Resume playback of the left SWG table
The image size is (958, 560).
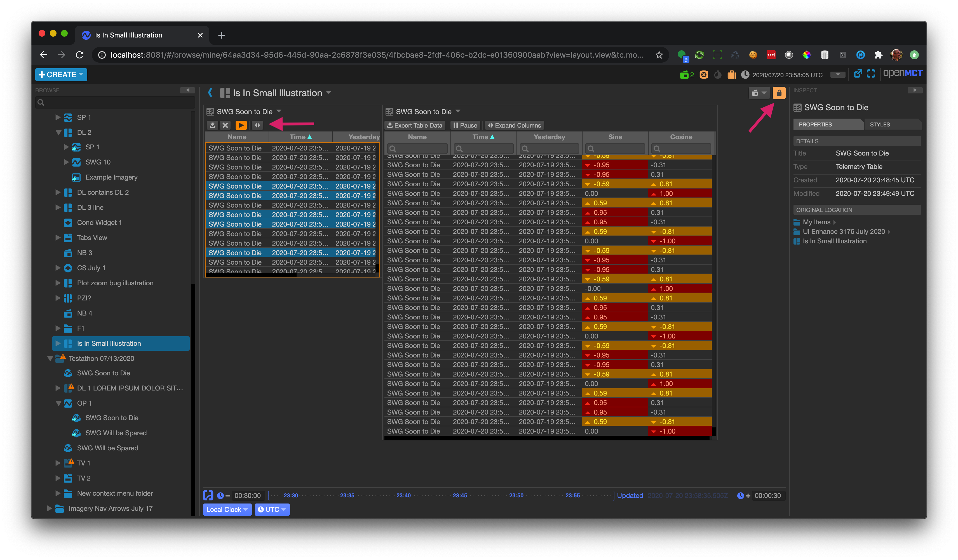point(241,125)
